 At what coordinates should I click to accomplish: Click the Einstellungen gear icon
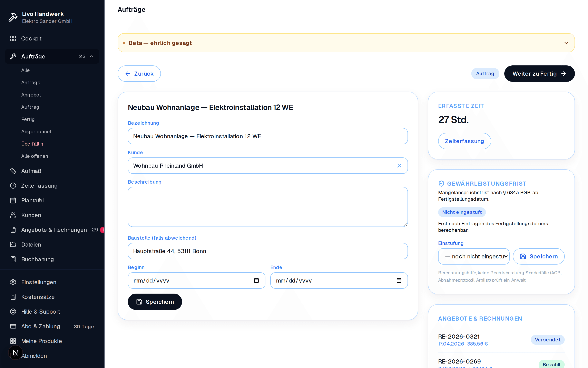[x=13, y=282]
